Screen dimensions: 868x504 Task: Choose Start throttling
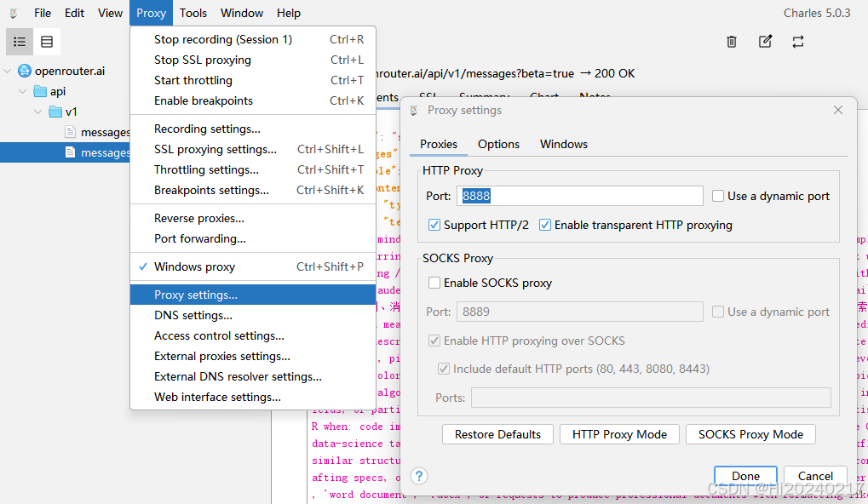coord(253,80)
